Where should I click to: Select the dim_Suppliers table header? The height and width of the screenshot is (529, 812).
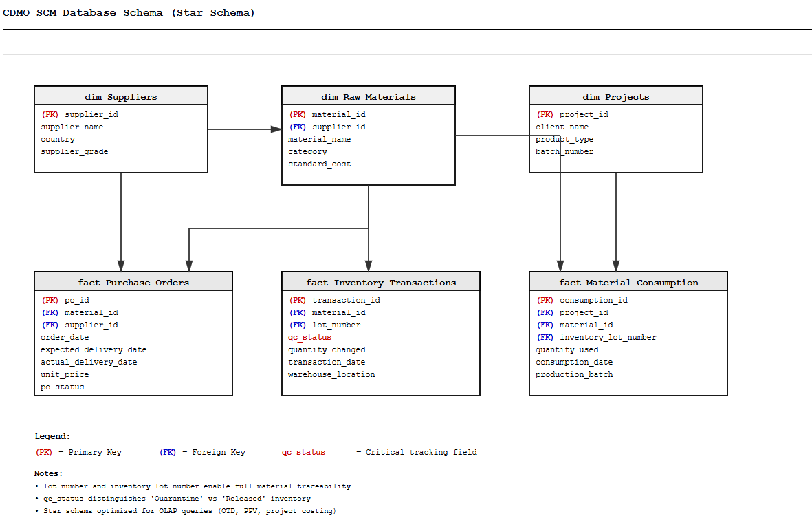[120, 96]
